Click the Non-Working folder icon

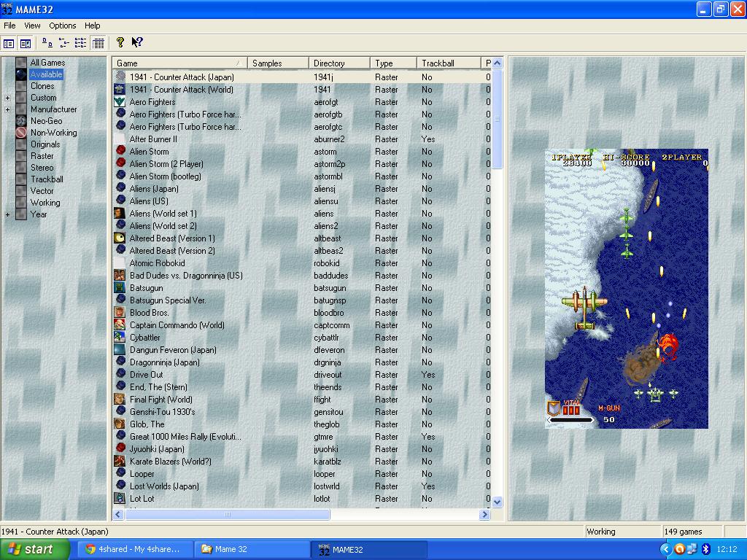pos(21,133)
